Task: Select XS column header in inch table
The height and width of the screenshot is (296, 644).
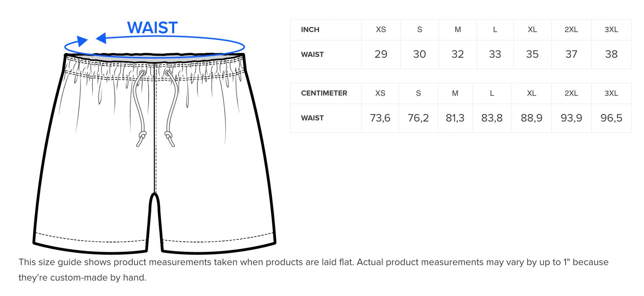Action: (x=381, y=30)
